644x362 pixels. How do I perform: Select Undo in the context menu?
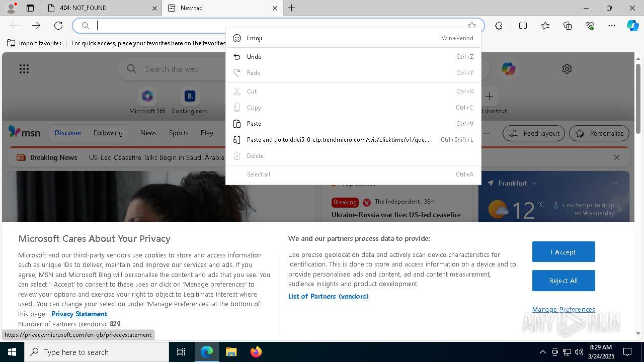click(353, 57)
